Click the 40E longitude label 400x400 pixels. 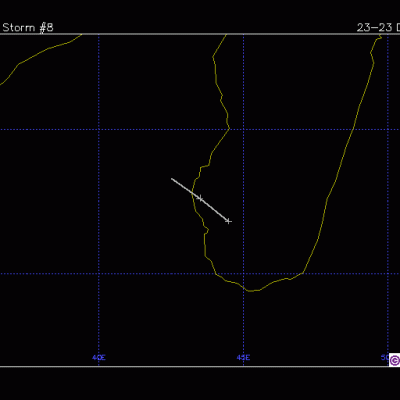pyautogui.click(x=99, y=358)
